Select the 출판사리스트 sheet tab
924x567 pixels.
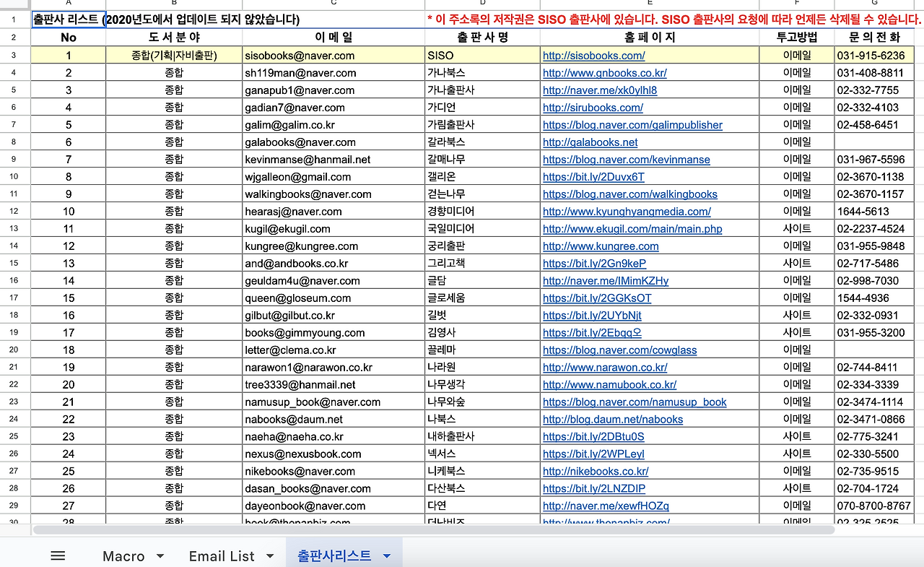tap(334, 555)
